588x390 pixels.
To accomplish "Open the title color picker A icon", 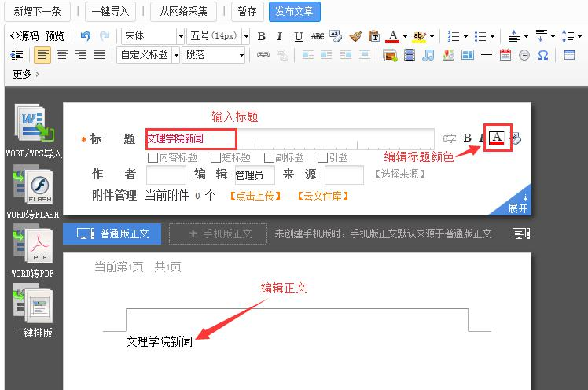I will point(497,138).
